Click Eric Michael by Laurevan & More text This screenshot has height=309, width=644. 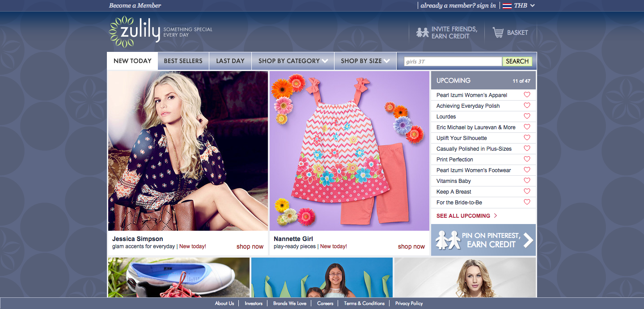click(x=476, y=127)
